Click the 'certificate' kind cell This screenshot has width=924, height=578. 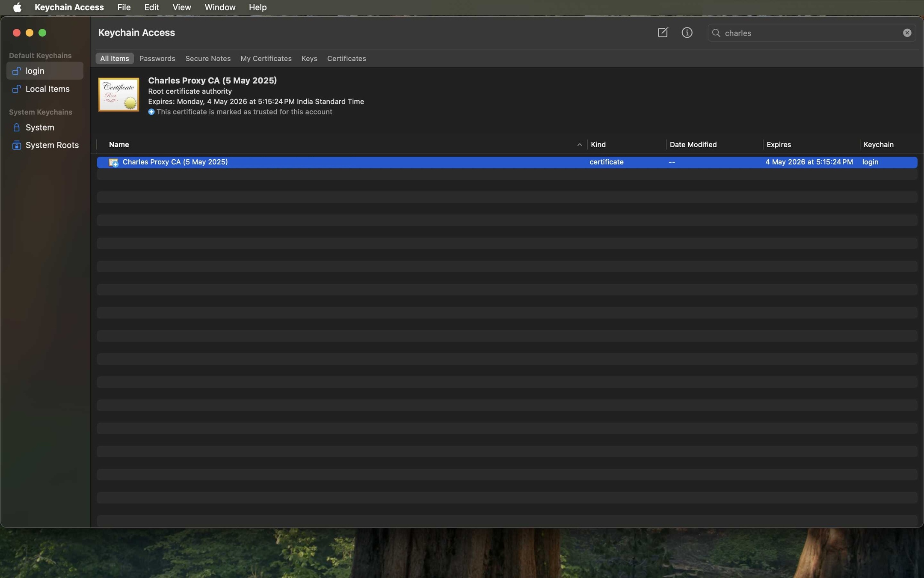coord(607,162)
